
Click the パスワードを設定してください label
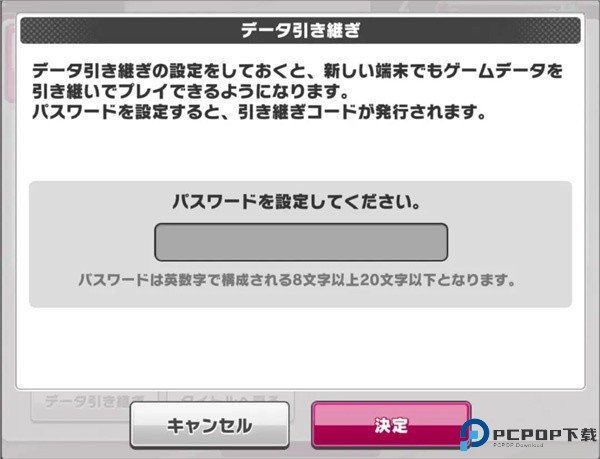click(x=297, y=202)
